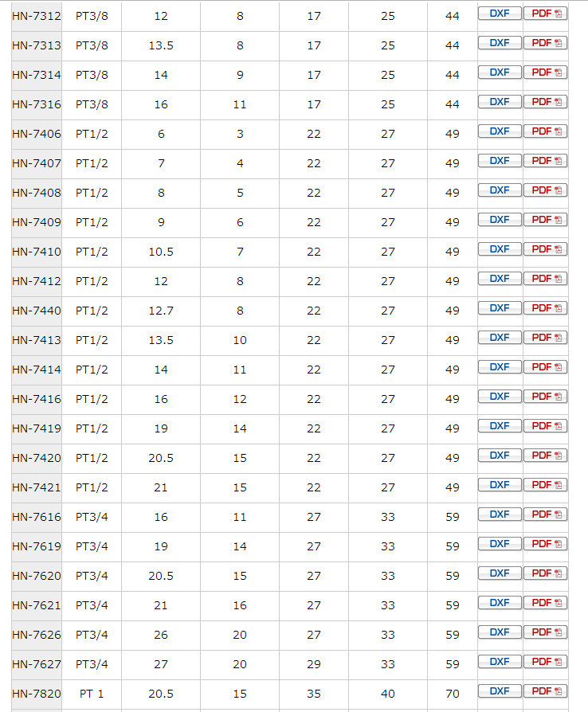Image resolution: width=588 pixels, height=712 pixels.
Task: Open the HN-7440 PDF file
Action: (545, 308)
